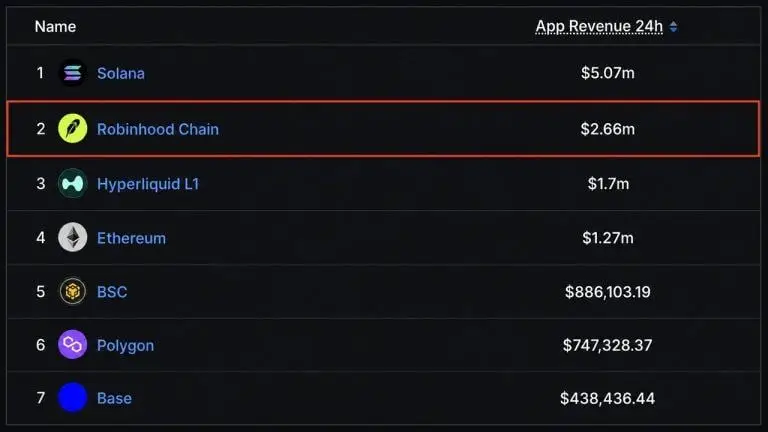Select the $438,436.44 Base revenue cell
Image resolution: width=768 pixels, height=432 pixels.
coord(608,398)
